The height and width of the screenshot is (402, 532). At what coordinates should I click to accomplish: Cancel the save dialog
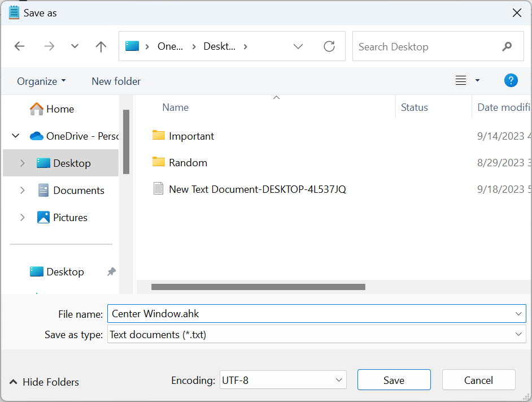478,379
